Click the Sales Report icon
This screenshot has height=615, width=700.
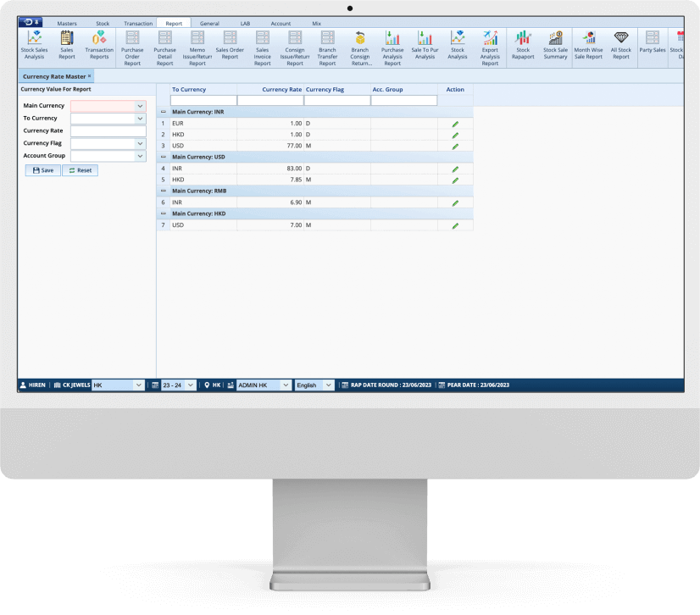67,45
